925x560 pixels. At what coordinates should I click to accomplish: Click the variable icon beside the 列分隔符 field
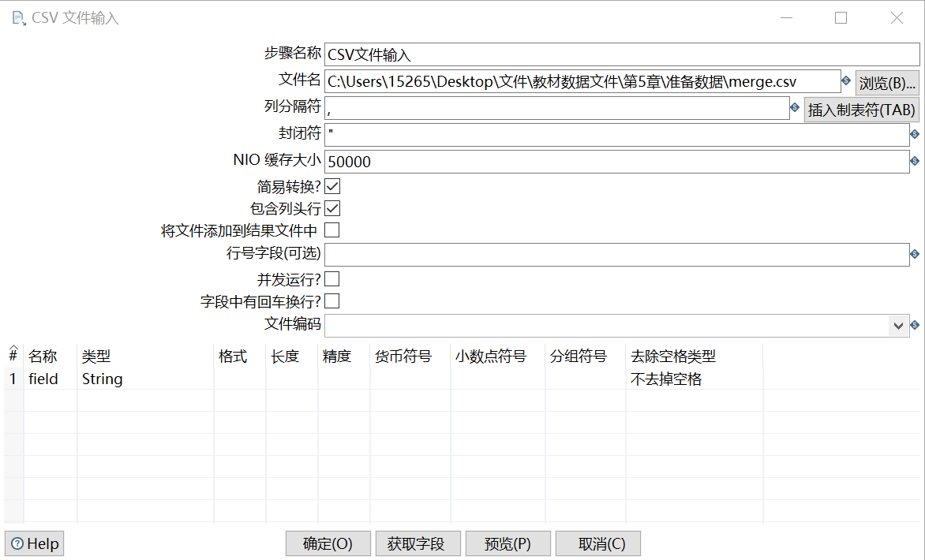[795, 107]
